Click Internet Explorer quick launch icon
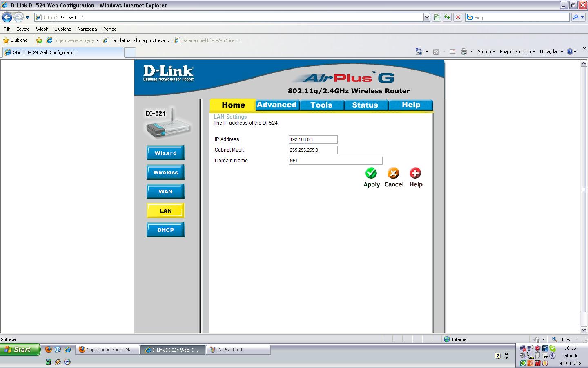The image size is (588, 368). (x=68, y=350)
